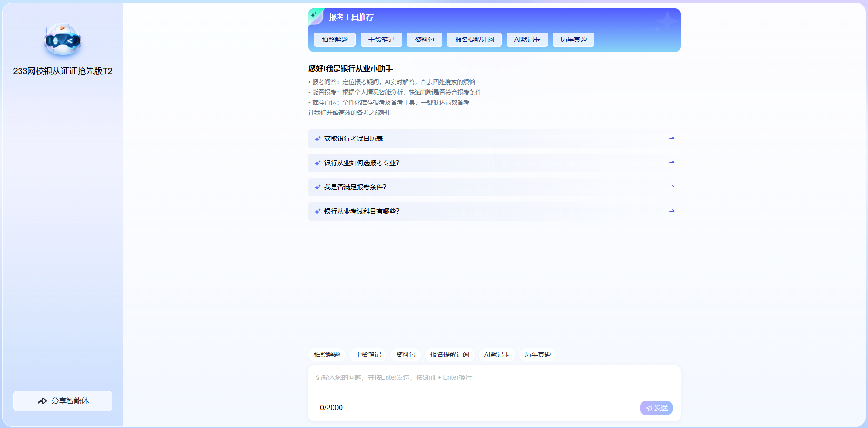Select AI默记卡 in the top recommendation bar
Screen dimensions: 868x428
tap(527, 39)
